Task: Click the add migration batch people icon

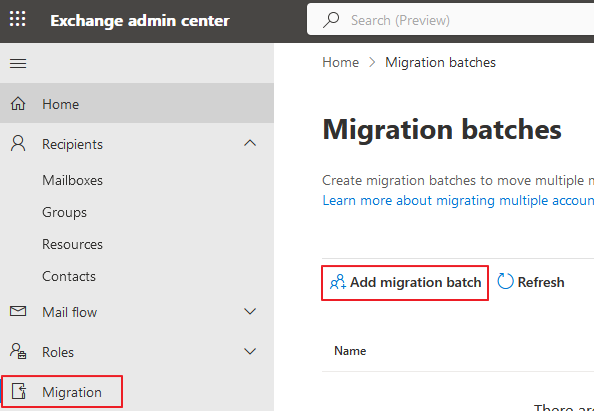Action: tap(338, 282)
